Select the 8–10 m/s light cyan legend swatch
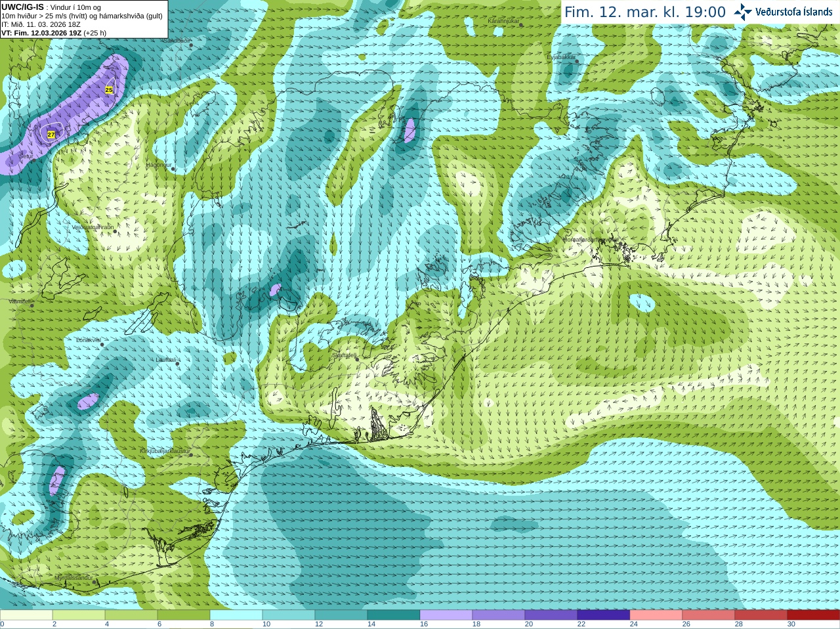Image resolution: width=840 pixels, height=629 pixels. click(236, 615)
